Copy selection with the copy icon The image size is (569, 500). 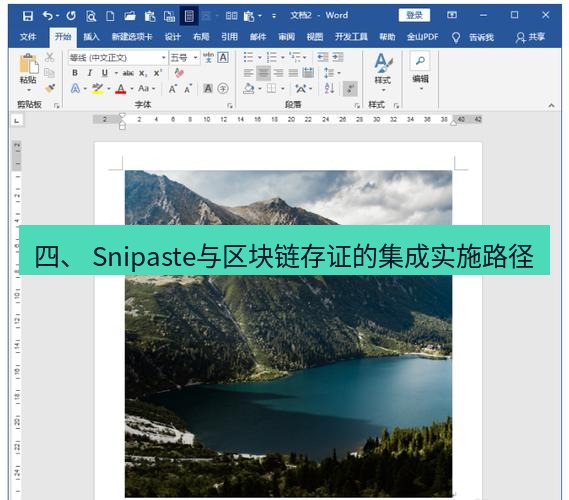click(49, 73)
